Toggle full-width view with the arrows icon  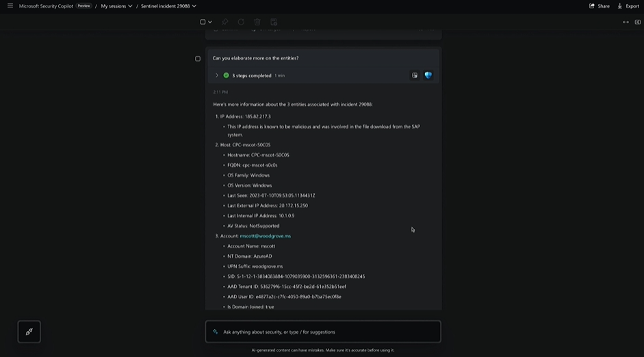click(626, 22)
